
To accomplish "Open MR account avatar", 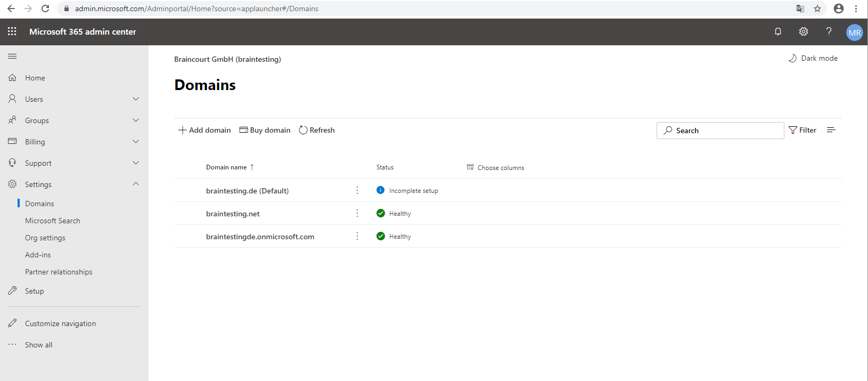I will point(855,32).
